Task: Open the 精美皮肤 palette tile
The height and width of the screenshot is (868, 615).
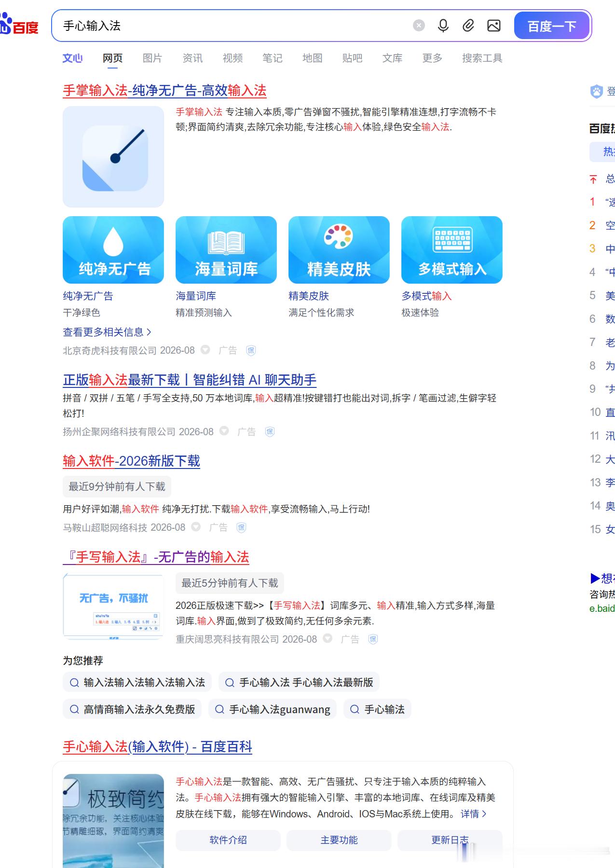Action: click(x=339, y=250)
